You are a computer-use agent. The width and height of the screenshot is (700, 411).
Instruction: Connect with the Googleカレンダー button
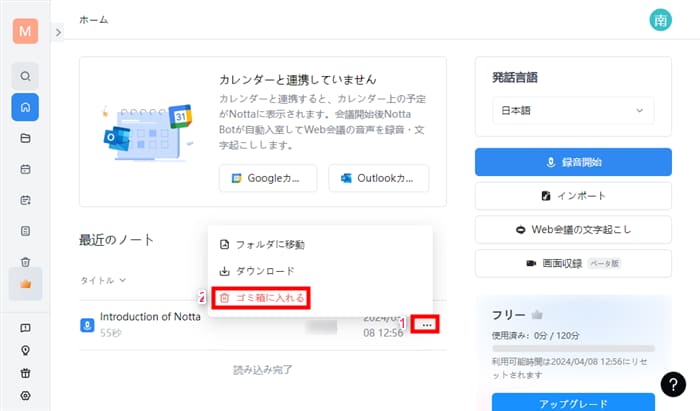268,178
